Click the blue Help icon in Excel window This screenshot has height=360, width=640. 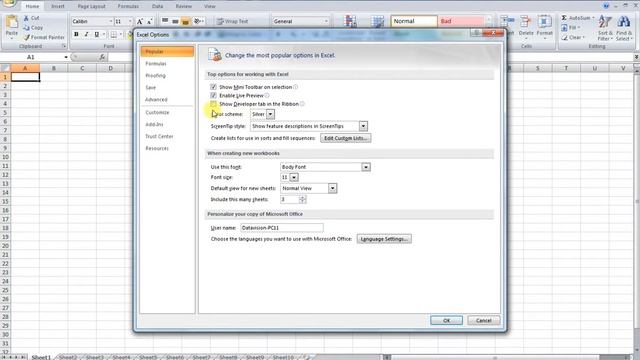(x=606, y=6)
